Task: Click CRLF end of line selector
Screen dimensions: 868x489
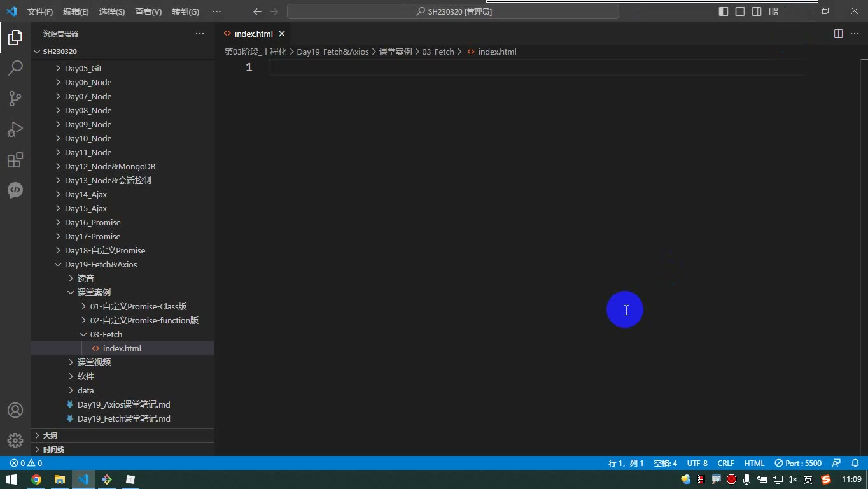Action: tap(725, 463)
